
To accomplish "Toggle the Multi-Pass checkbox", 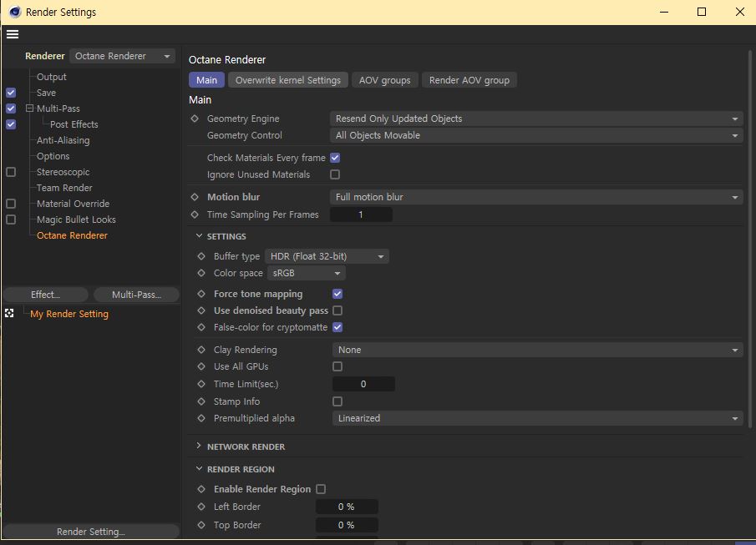I will pyautogui.click(x=11, y=108).
